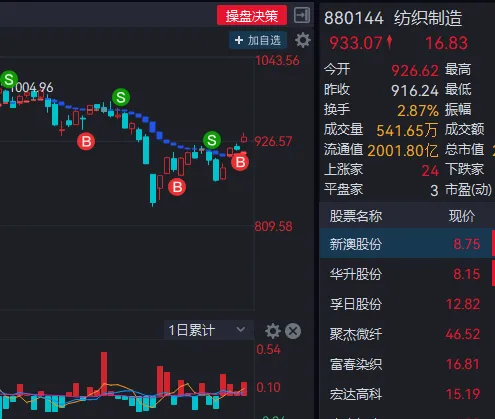Screen dimensions: 495x419
Task: Click the S sell marker near 1004.96
Action: [x=9, y=79]
